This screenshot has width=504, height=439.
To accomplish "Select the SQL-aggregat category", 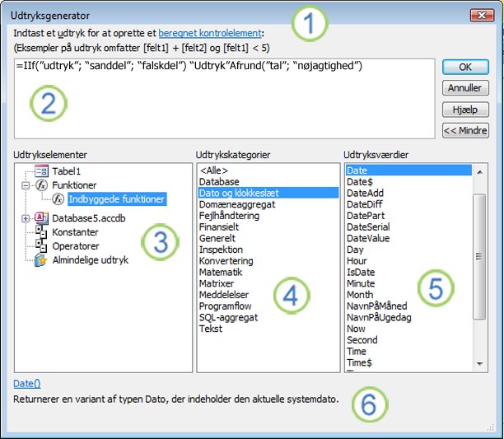I will 268,317.
